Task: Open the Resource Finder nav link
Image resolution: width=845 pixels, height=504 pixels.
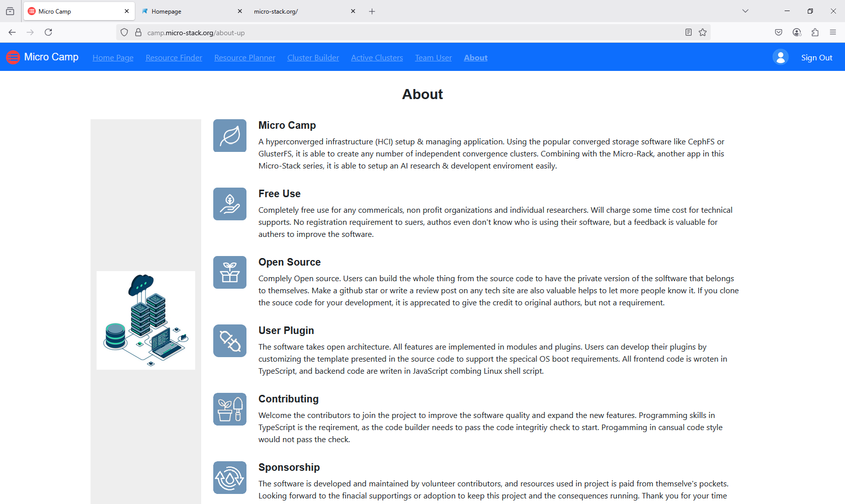Action: (174, 58)
